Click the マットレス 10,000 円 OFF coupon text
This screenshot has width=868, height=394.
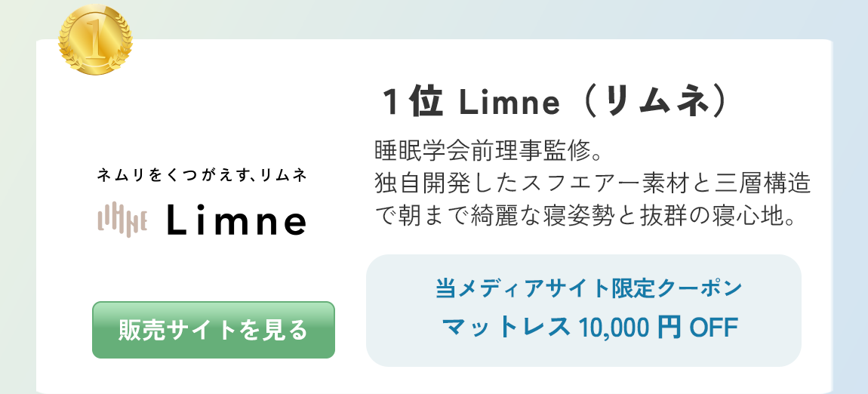coord(591,328)
